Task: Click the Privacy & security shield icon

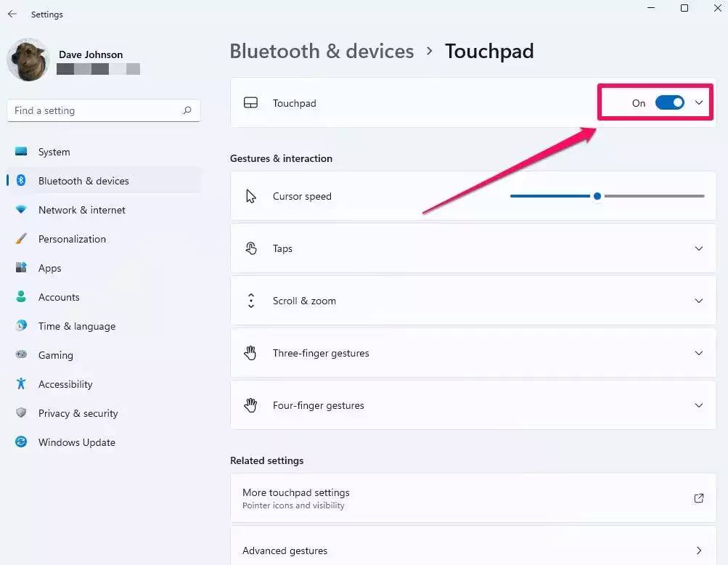Action: (21, 413)
